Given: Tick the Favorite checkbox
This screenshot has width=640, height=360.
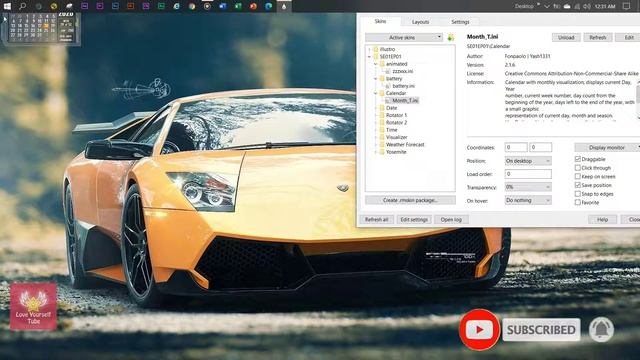Looking at the screenshot, I should [x=578, y=202].
